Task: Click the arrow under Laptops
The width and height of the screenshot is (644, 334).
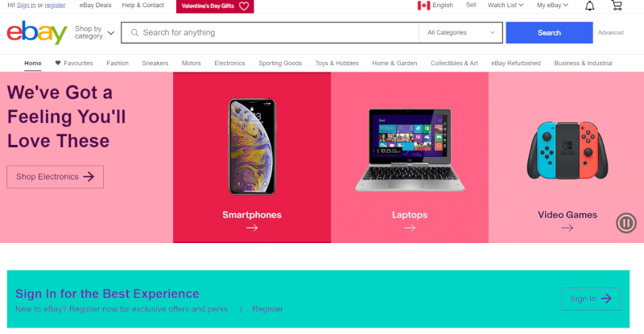Action: click(410, 228)
